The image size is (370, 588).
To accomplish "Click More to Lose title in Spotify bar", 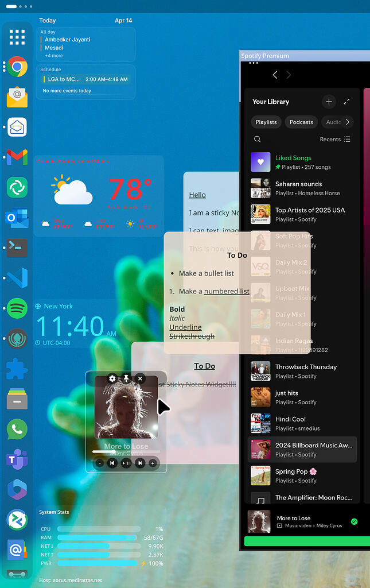I will 294,519.
